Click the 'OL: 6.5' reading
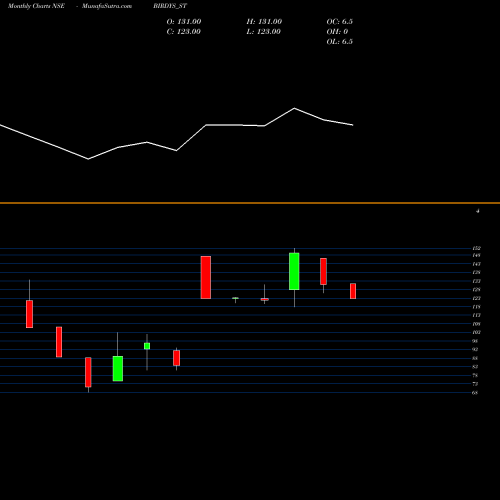 click(x=340, y=42)
